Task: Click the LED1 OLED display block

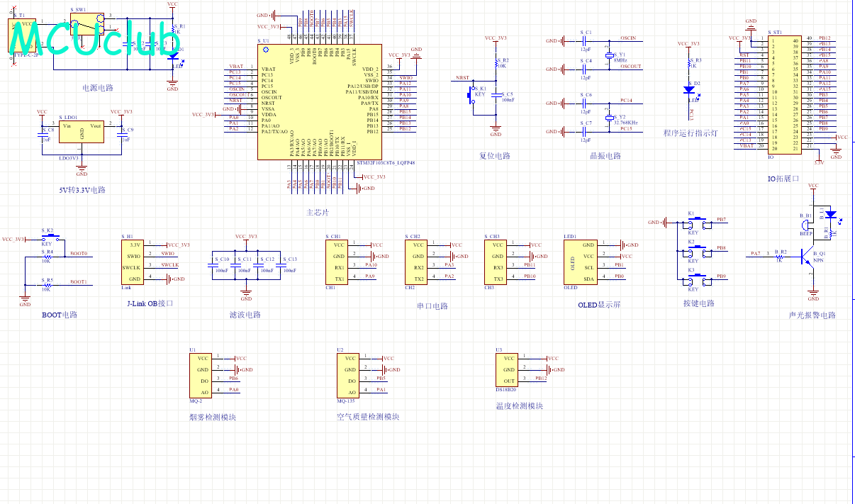Action: [579, 262]
